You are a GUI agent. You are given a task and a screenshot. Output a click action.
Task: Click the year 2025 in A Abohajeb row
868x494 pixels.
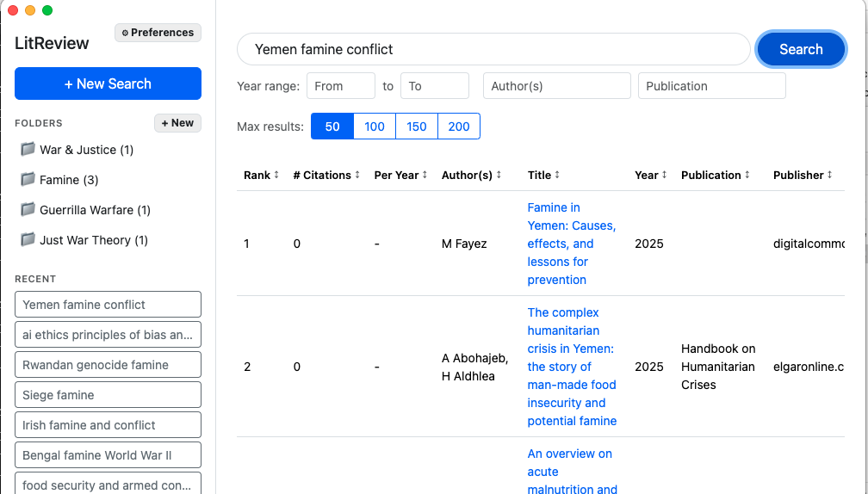(648, 367)
